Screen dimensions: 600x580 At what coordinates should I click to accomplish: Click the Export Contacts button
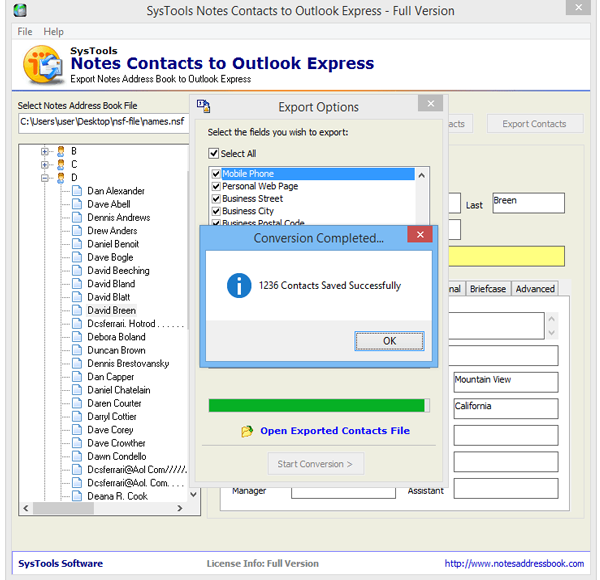click(x=535, y=124)
